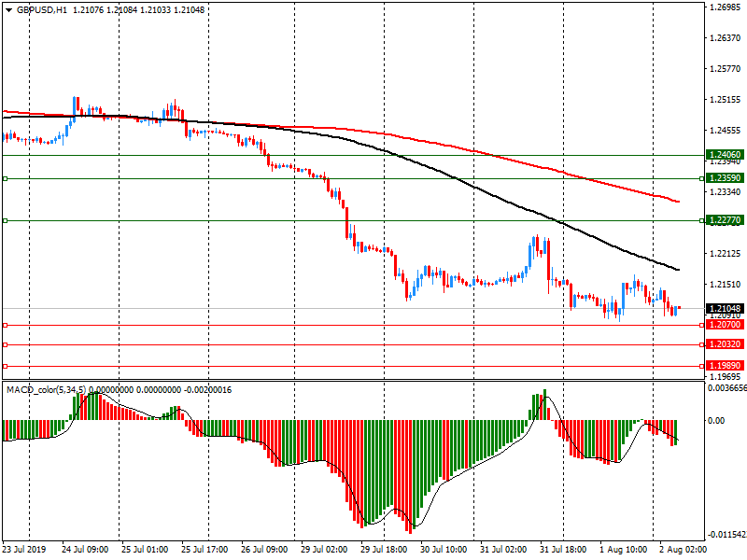Click the 31 Jul 02:00 time axis label

(x=503, y=550)
